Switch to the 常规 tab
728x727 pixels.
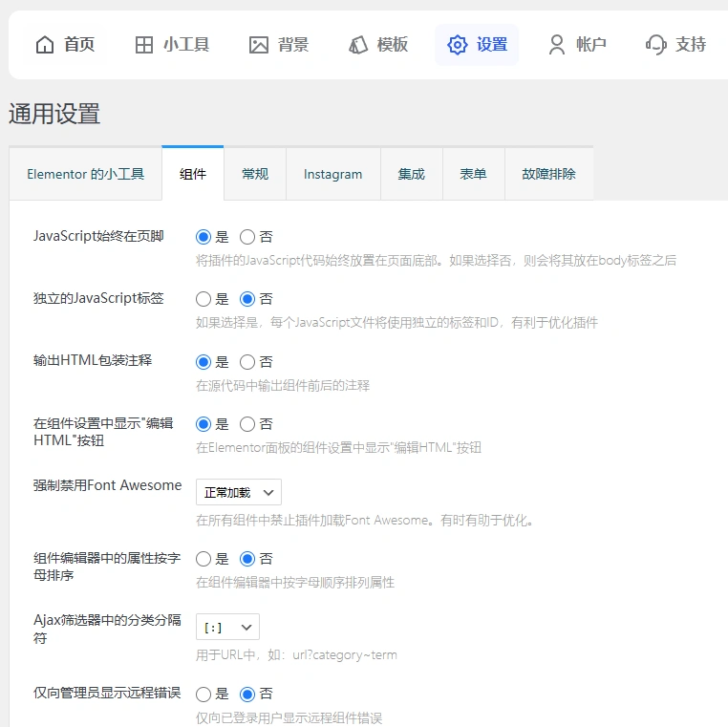255,174
